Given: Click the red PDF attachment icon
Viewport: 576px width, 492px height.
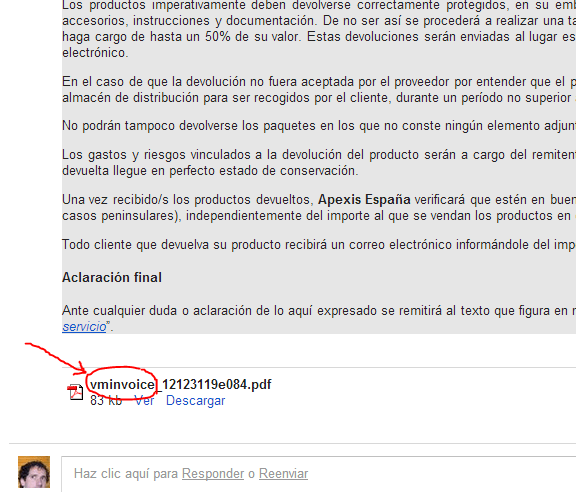Looking at the screenshot, I should [x=76, y=392].
